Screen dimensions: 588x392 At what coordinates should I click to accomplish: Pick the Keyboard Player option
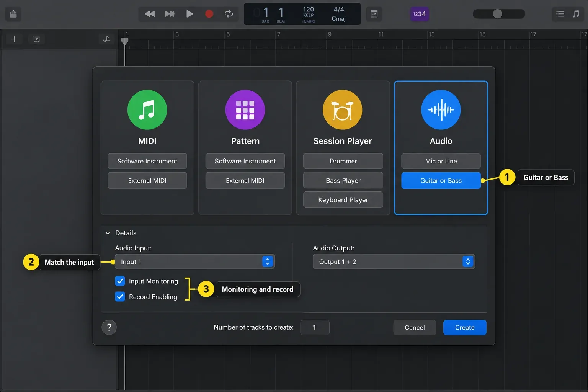pos(343,200)
